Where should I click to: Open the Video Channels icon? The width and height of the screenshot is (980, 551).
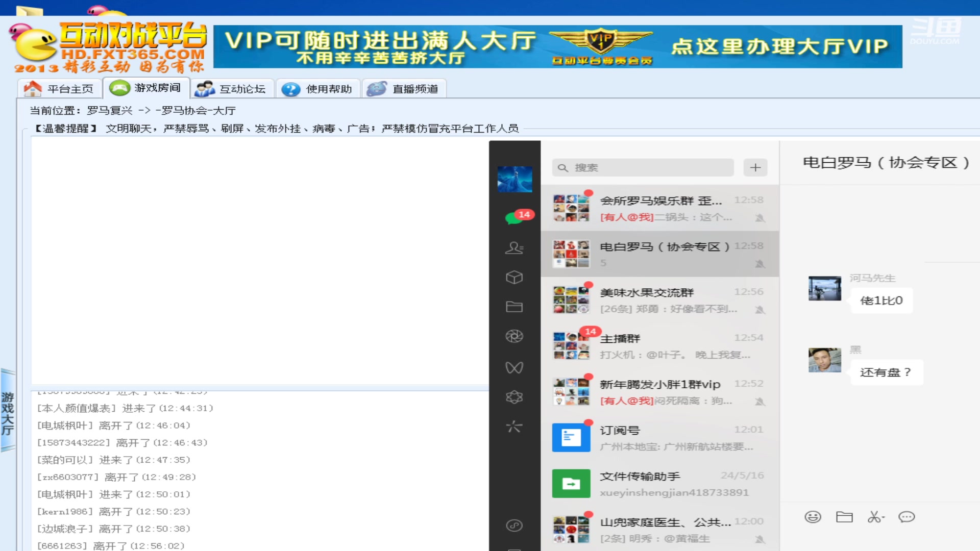[x=514, y=367]
